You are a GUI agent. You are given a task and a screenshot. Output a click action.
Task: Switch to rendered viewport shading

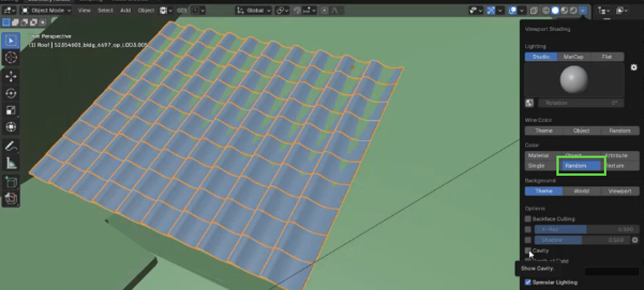[x=574, y=10]
